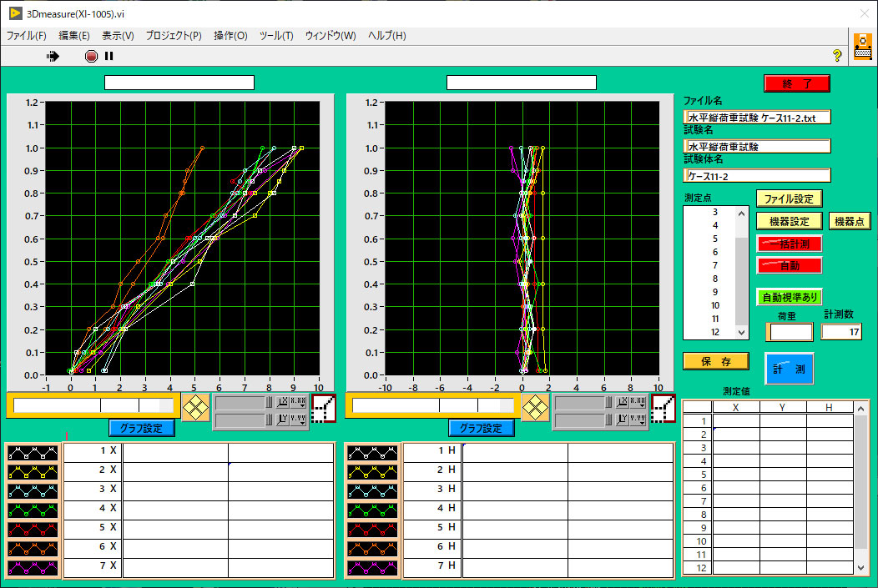Pause execution with the toolbar pause icon
Image resolution: width=878 pixels, height=588 pixels.
pyautogui.click(x=108, y=56)
